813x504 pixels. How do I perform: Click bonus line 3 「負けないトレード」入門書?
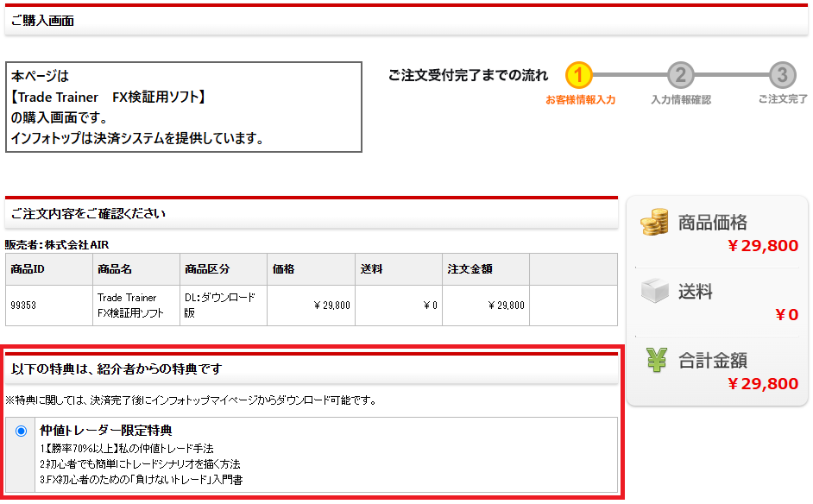[x=141, y=480]
